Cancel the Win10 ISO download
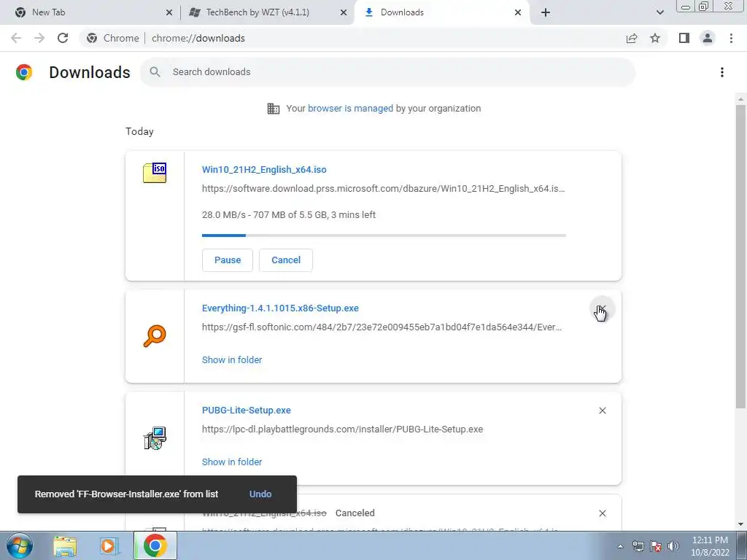The image size is (747, 560). [x=286, y=260]
